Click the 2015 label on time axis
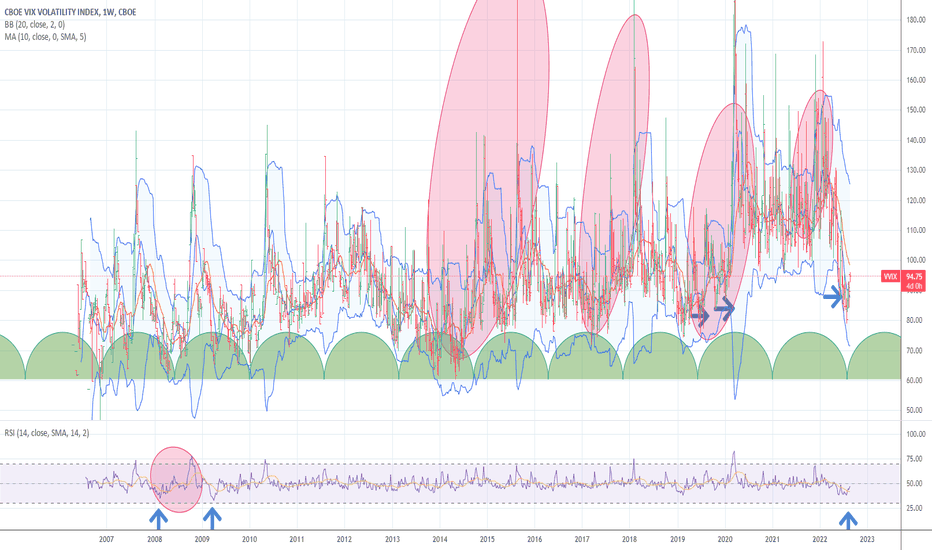This screenshot has height=550, width=932. (487, 539)
